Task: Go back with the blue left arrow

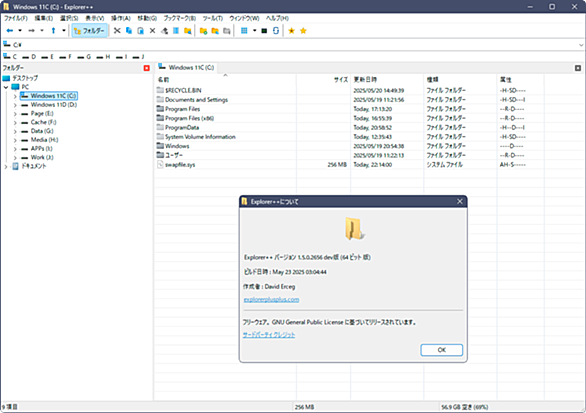Action: pyautogui.click(x=10, y=31)
